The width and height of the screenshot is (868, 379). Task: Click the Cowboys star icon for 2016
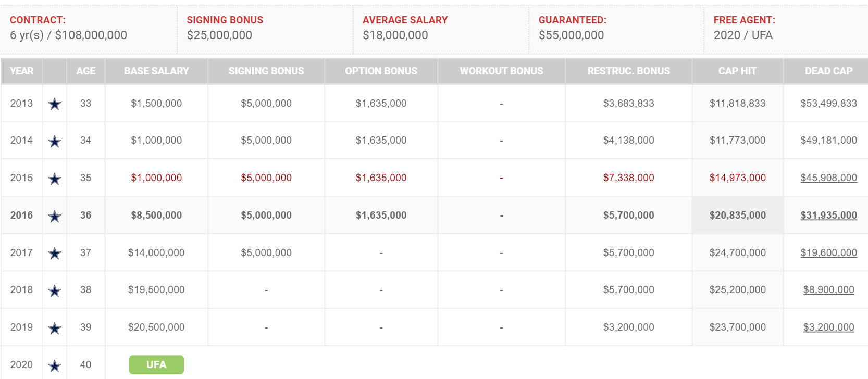[55, 216]
